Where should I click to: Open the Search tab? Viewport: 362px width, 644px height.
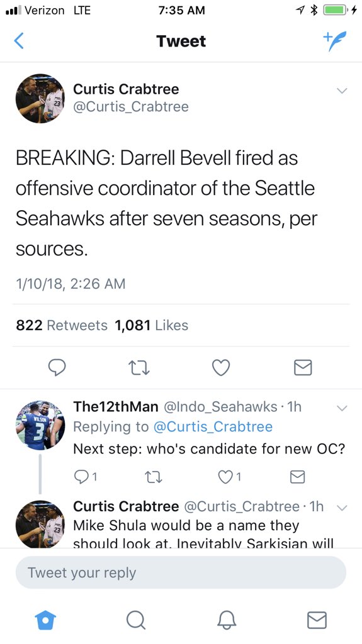coord(136,619)
